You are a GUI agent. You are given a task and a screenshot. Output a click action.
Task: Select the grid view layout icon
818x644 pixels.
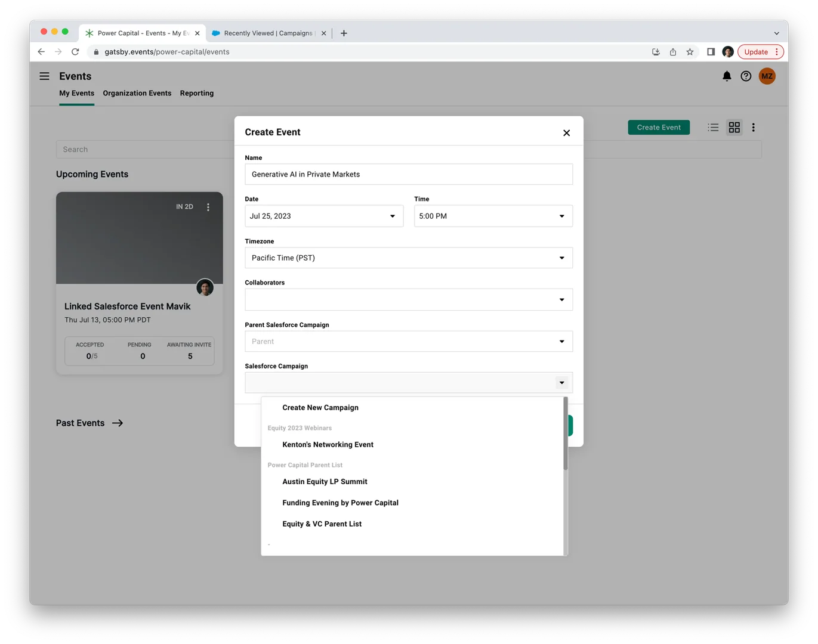734,127
